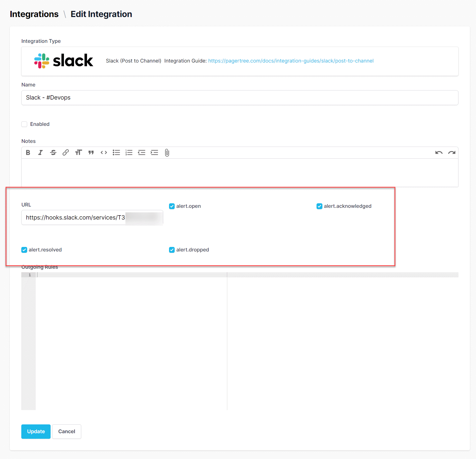Attach a file with paperclip icon
The height and width of the screenshot is (459, 476).
167,152
